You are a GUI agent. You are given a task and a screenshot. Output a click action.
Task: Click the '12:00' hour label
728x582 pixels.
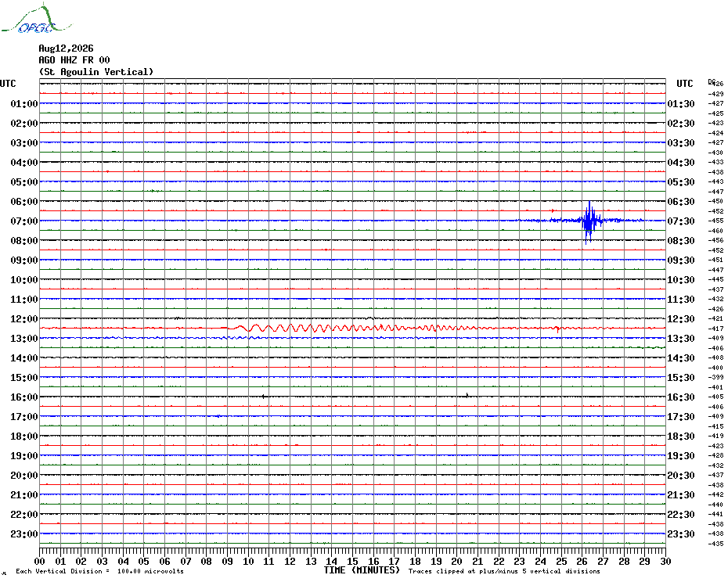click(x=24, y=319)
